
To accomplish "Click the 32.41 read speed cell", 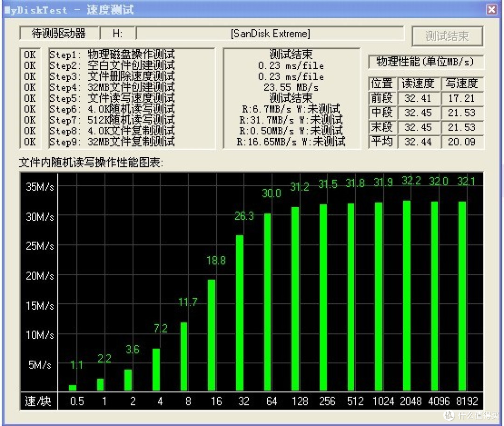I will point(418,98).
